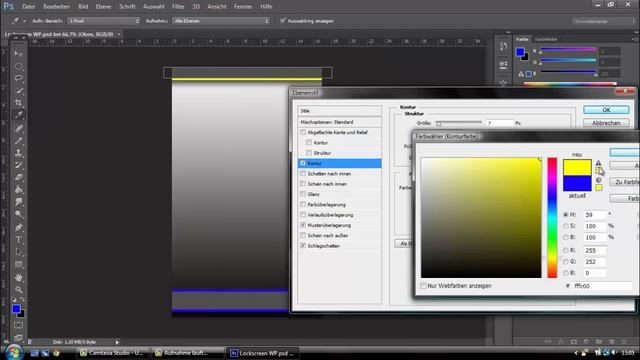The image size is (640, 360).
Task: Click the hue spectrum slider
Action: tap(552, 218)
